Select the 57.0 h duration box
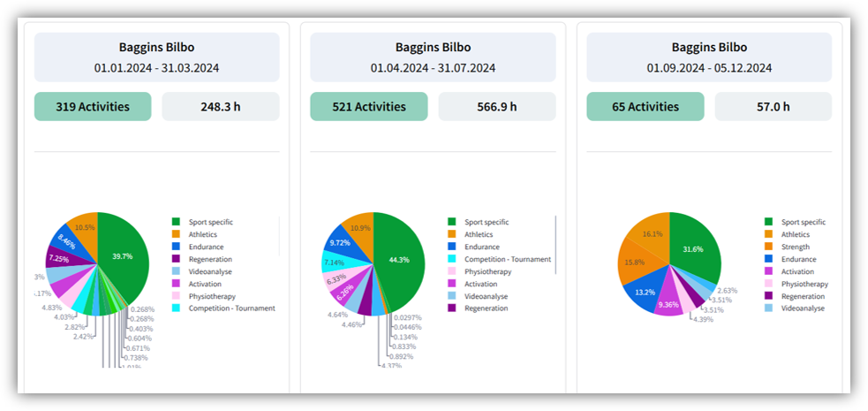Viewport: 868px width, 411px height. [773, 107]
